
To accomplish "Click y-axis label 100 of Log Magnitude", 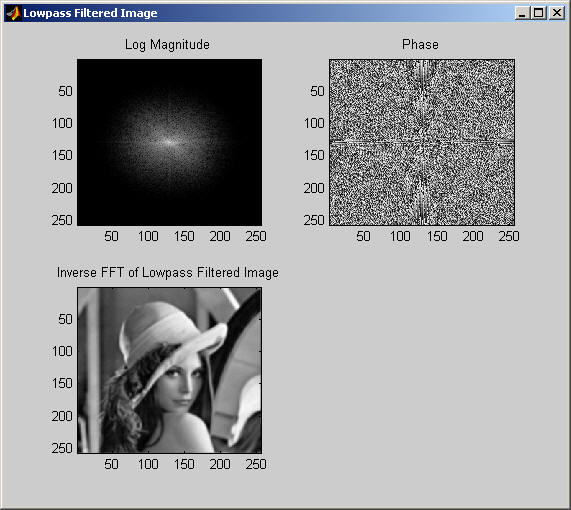I will point(62,123).
